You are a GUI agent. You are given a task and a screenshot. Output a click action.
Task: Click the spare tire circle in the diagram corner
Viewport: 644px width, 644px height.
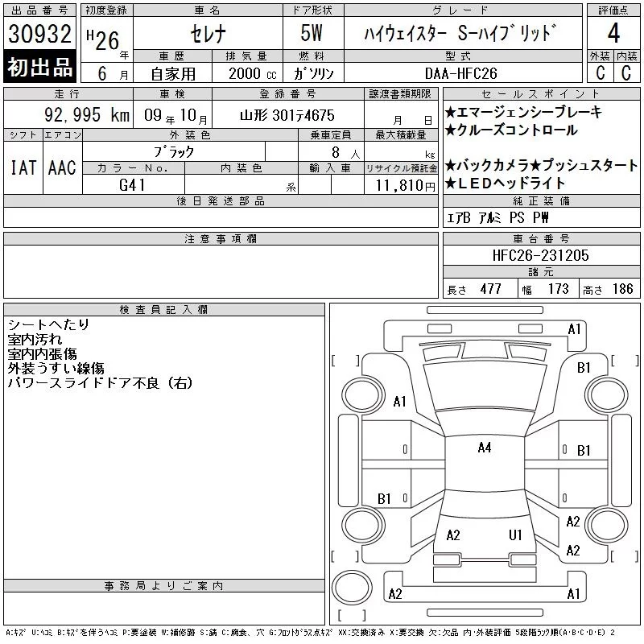coord(352,587)
